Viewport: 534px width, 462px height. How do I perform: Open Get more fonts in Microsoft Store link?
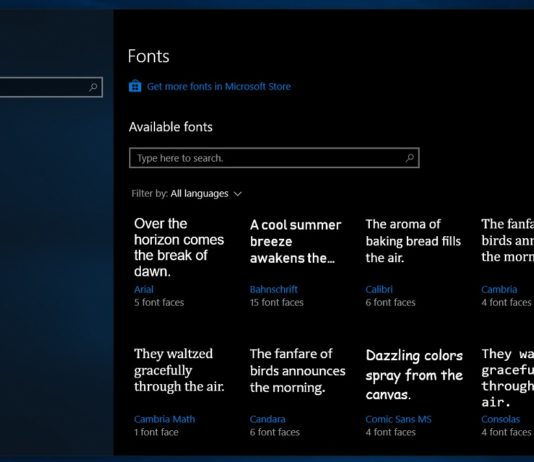(219, 86)
